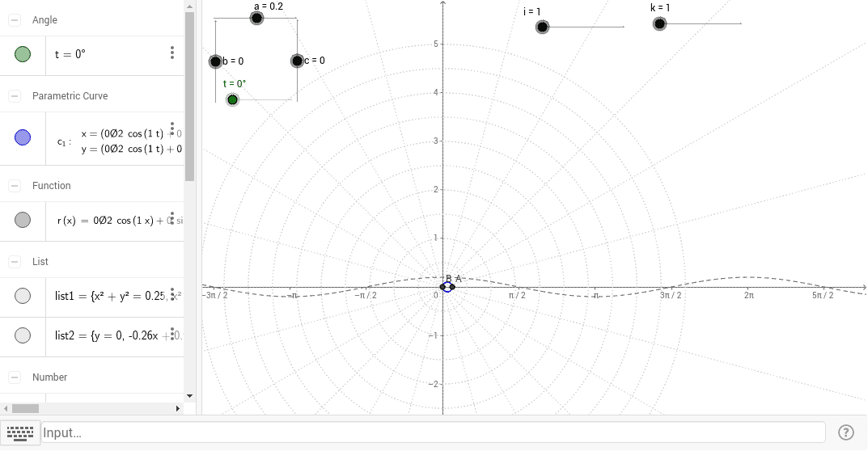Image resolution: width=868 pixels, height=451 pixels.
Task: Select the t = 0° expression text
Action: pyautogui.click(x=70, y=54)
